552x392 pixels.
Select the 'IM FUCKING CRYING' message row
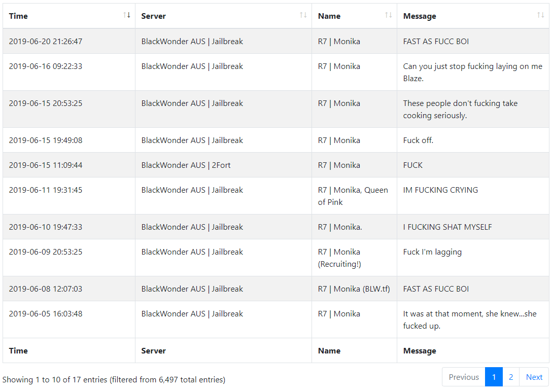pyautogui.click(x=276, y=196)
